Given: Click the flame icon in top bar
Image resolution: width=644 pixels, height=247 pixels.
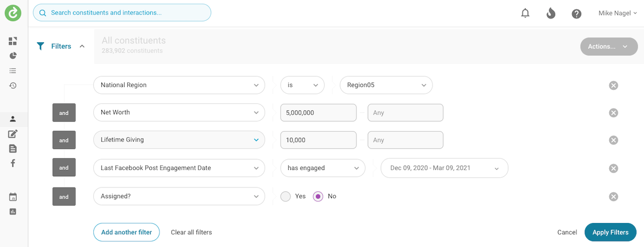Looking at the screenshot, I should click(x=551, y=13).
